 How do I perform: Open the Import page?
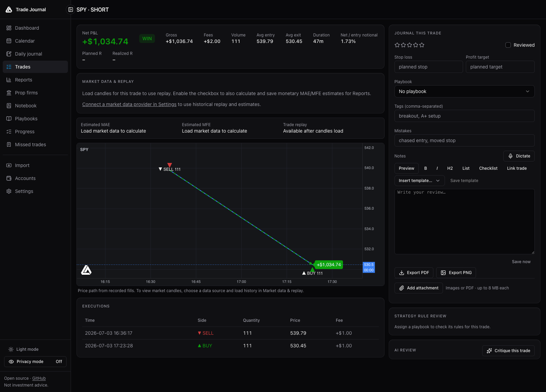point(35,165)
